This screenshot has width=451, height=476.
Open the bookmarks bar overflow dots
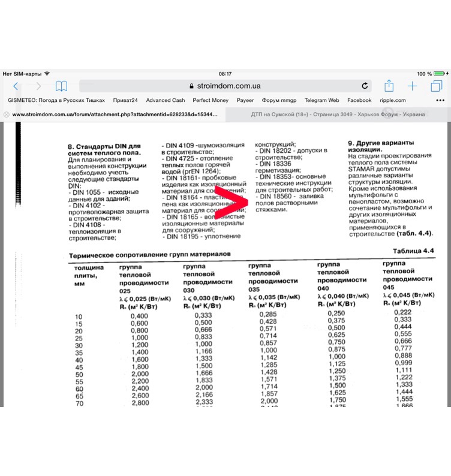[440, 100]
